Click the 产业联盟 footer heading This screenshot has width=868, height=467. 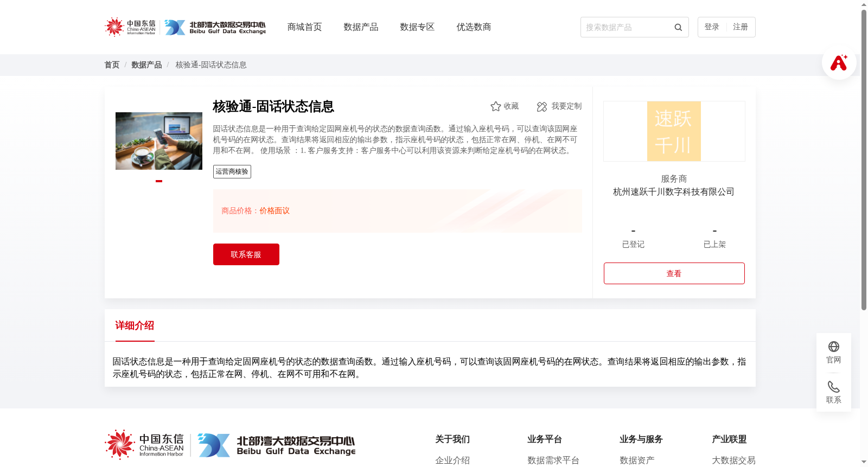click(x=729, y=439)
